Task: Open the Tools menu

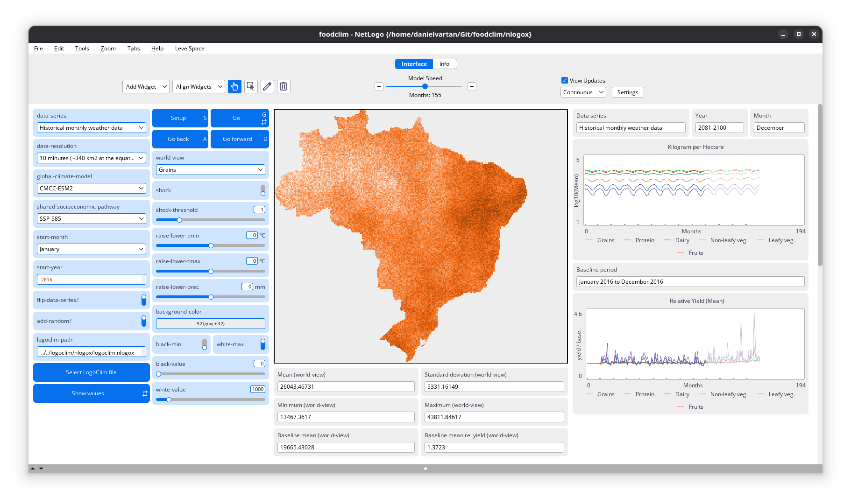Action: pos(82,49)
